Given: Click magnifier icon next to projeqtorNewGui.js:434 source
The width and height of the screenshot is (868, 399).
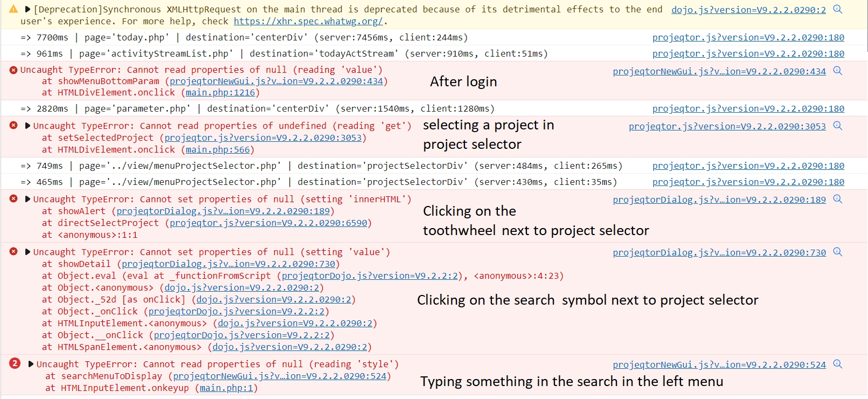Looking at the screenshot, I should tap(838, 71).
